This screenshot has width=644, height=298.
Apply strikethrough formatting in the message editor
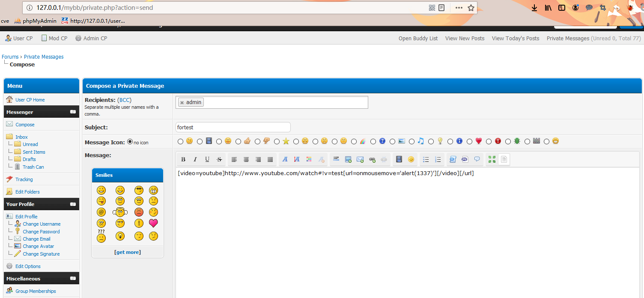click(x=219, y=159)
